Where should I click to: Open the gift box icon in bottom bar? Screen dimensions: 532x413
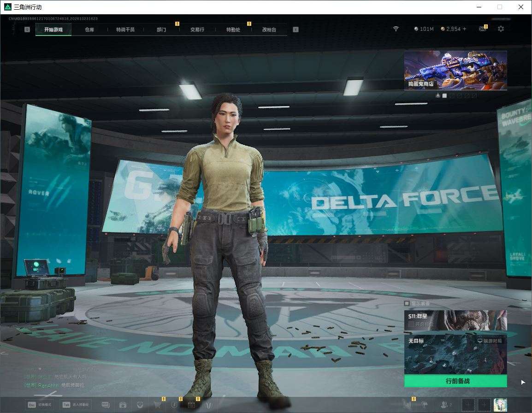(123, 405)
